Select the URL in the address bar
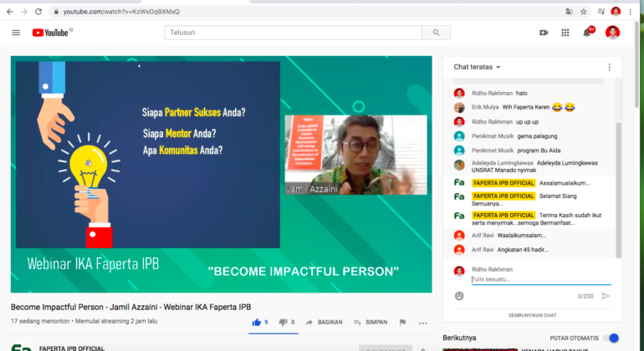The image size is (644, 351). click(121, 12)
